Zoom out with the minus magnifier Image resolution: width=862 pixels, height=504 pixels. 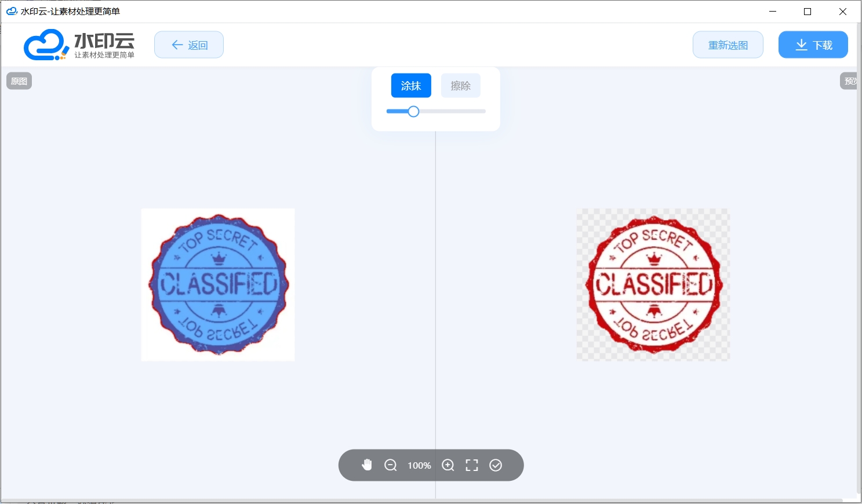click(x=391, y=465)
